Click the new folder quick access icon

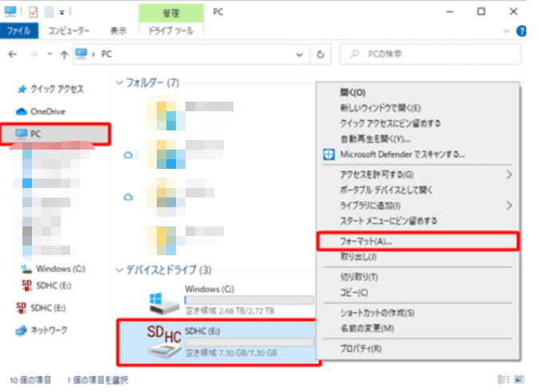[x=49, y=12]
